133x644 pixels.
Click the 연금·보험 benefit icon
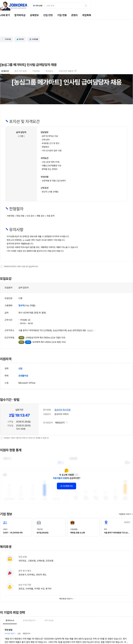[10, 559]
